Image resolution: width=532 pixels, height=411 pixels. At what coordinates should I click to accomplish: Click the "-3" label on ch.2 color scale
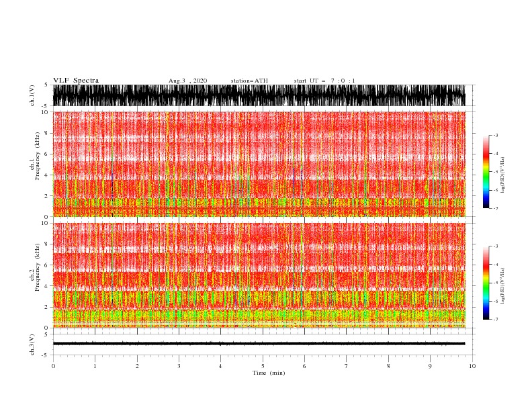point(496,246)
